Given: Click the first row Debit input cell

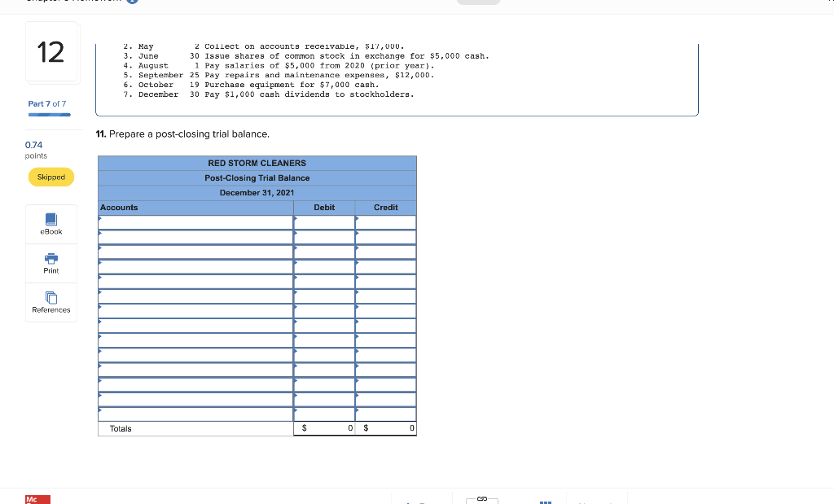Looking at the screenshot, I should [324, 222].
